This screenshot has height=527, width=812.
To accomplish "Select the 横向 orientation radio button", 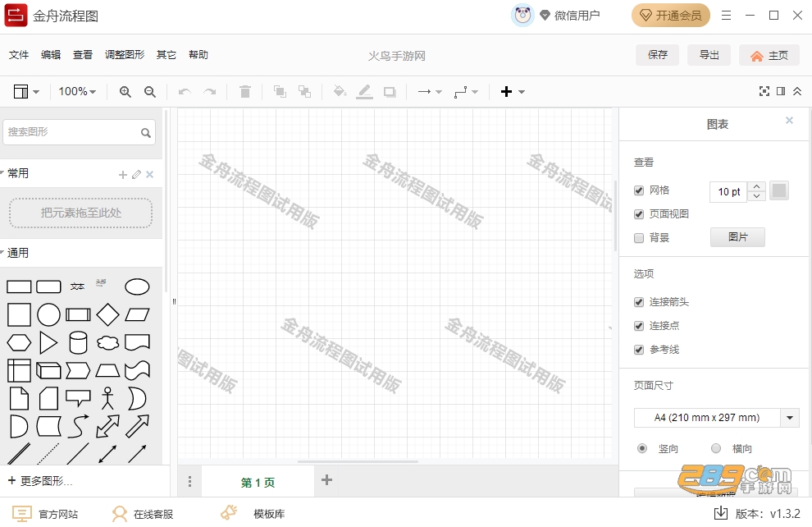I will coord(716,448).
